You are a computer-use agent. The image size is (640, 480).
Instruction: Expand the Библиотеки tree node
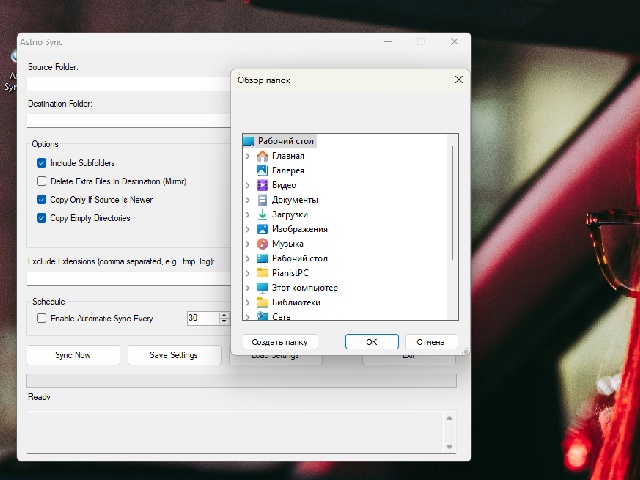tap(247, 303)
